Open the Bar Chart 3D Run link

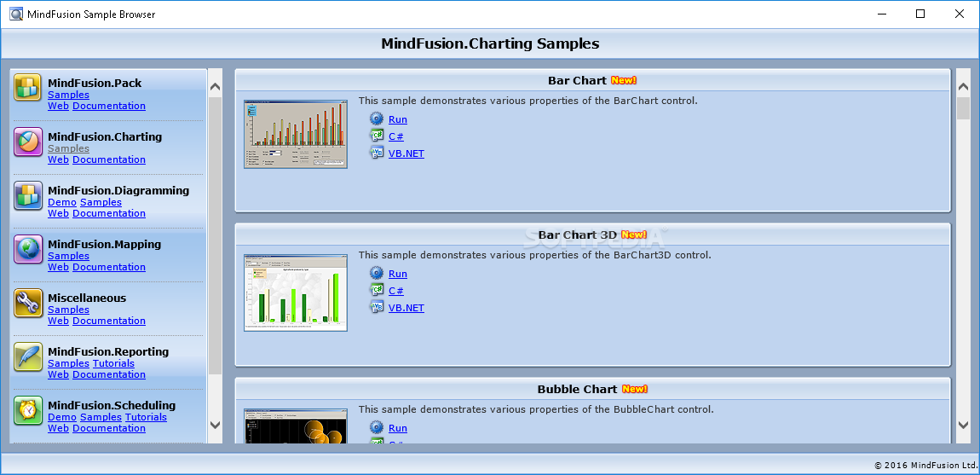coord(397,274)
